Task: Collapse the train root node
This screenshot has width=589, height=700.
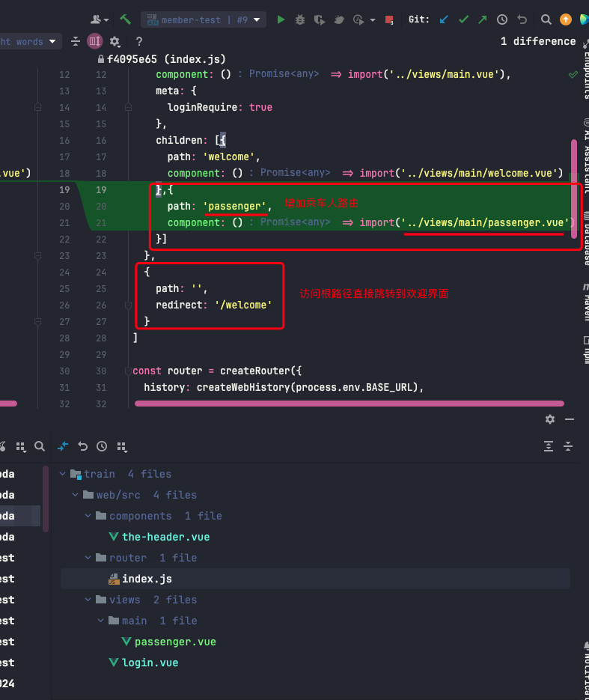Action: coord(62,474)
